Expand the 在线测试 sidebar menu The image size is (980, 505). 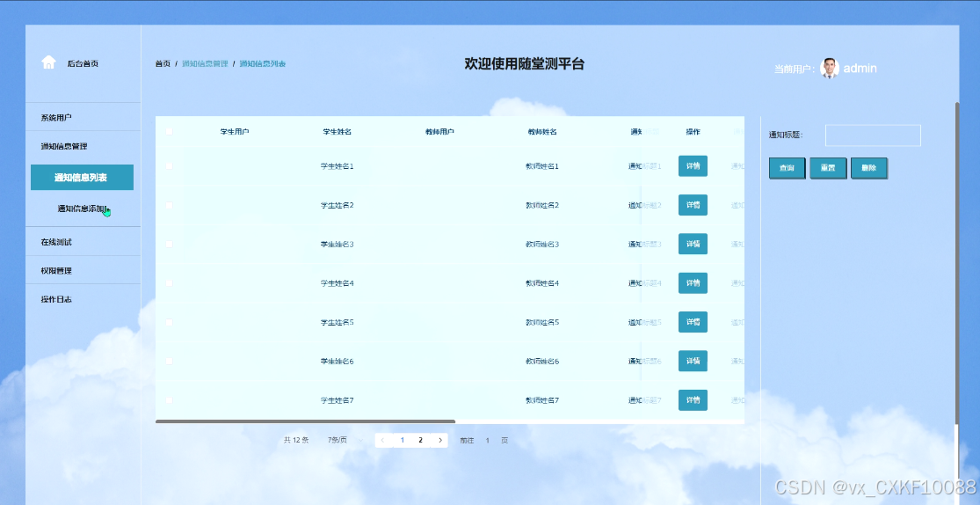pyautogui.click(x=83, y=242)
